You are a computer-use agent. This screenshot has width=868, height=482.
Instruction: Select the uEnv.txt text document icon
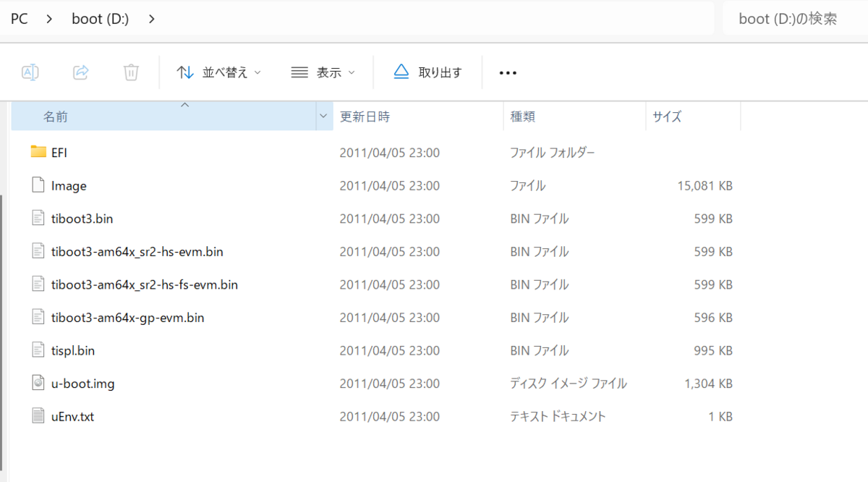[x=38, y=416]
